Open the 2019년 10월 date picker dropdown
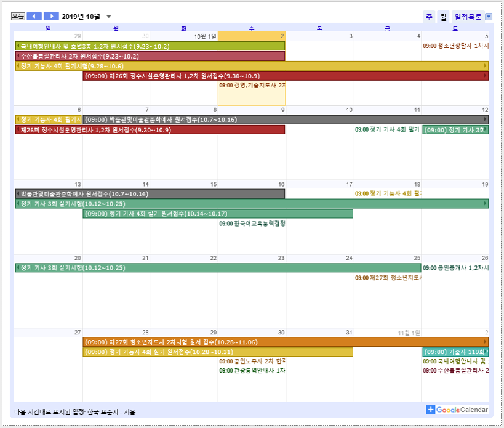 tap(109, 17)
